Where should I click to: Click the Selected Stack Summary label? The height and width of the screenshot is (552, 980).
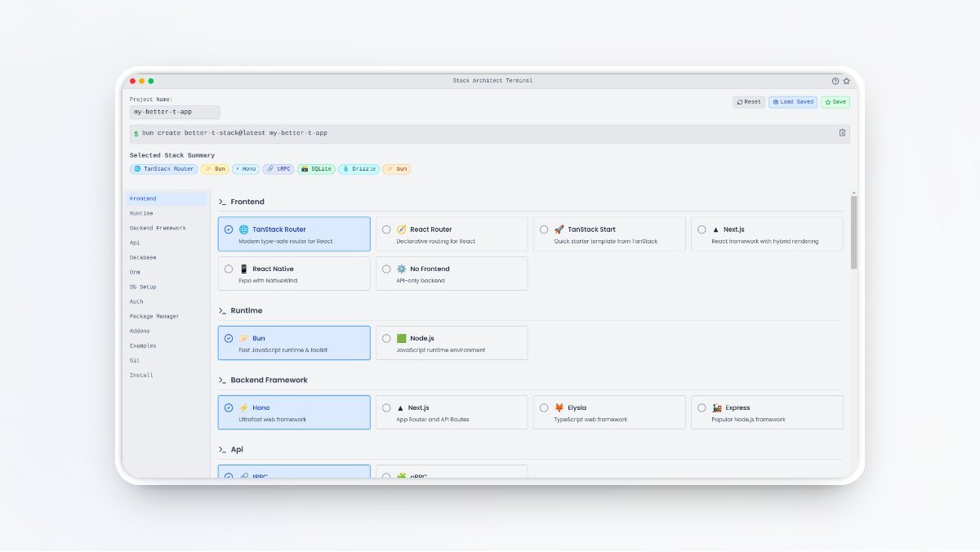(x=172, y=155)
